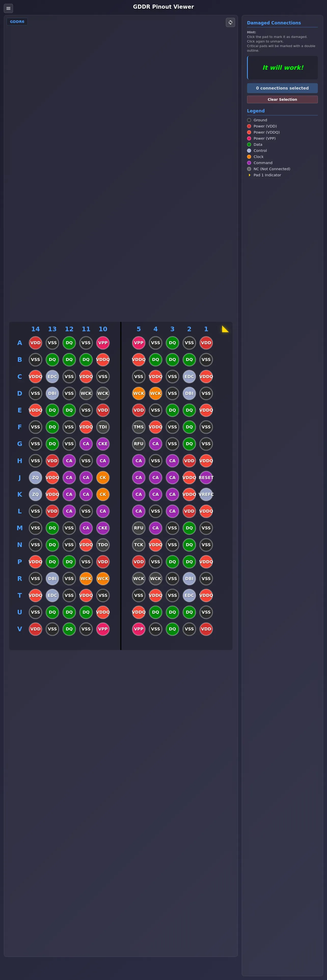Select the GDDR6 memory type tag
Screen dimensions: 327x980
(x=17, y=22)
